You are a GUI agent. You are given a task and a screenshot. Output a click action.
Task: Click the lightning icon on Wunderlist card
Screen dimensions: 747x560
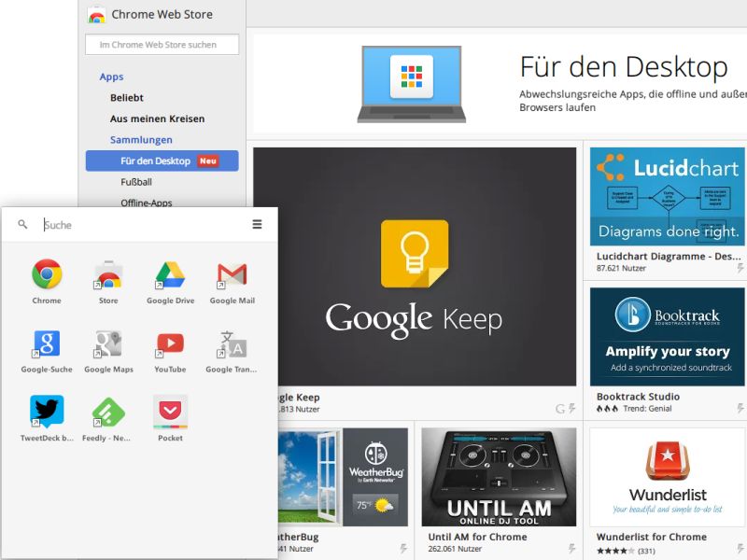(x=740, y=549)
